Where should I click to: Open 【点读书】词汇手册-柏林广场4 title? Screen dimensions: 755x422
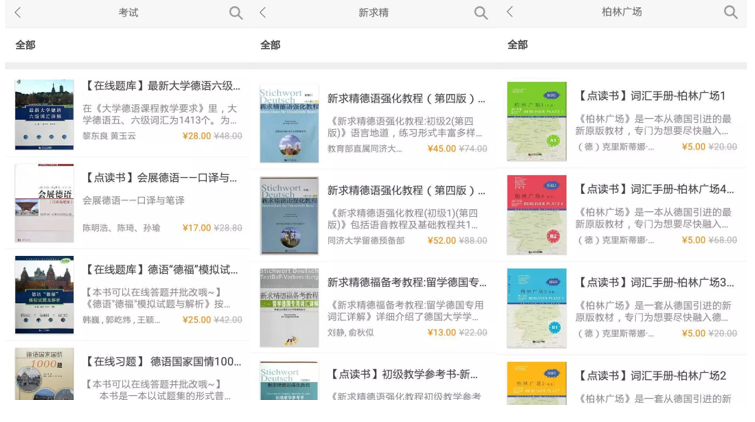tap(655, 189)
